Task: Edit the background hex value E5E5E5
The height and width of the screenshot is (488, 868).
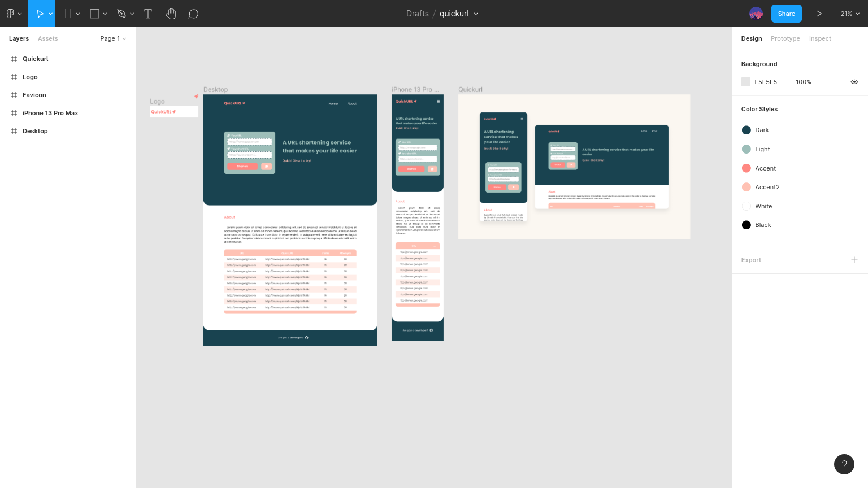Action: pos(766,82)
